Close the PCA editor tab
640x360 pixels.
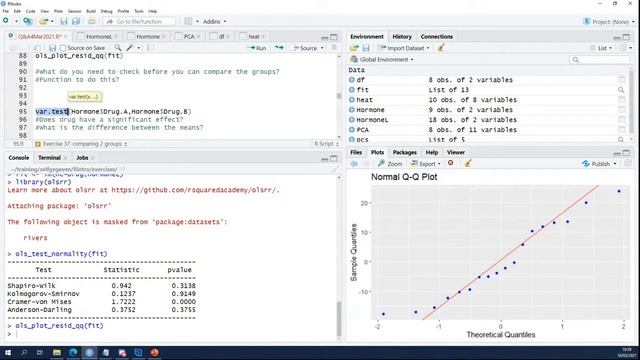[198, 37]
